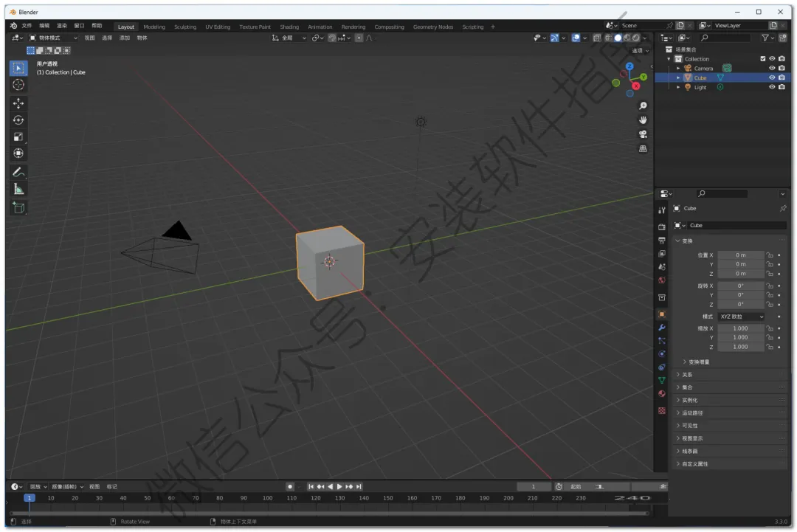Open the Texture checker properties tab
This screenshot has width=797, height=532.
point(662,410)
